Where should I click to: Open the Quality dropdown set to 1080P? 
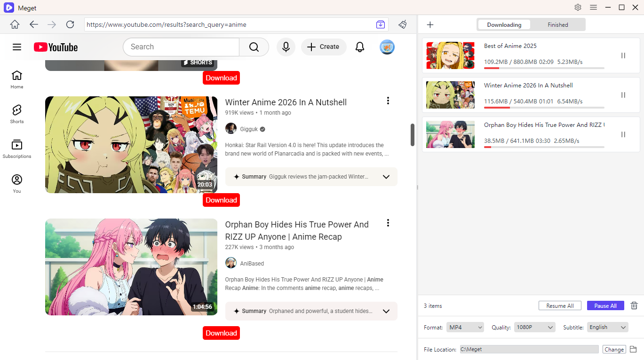coord(534,327)
